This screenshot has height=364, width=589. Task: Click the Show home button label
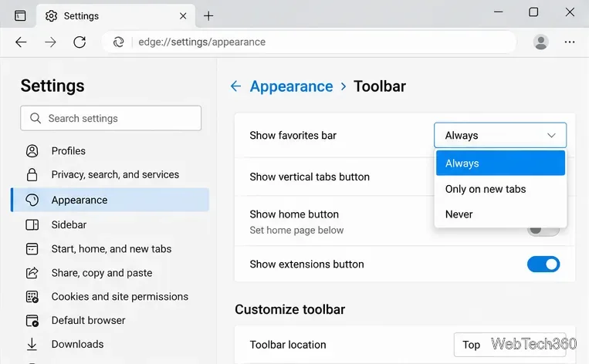pos(294,214)
